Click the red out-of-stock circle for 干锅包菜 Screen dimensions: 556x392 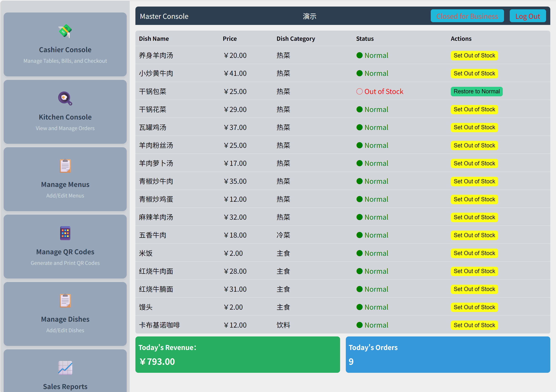359,91
